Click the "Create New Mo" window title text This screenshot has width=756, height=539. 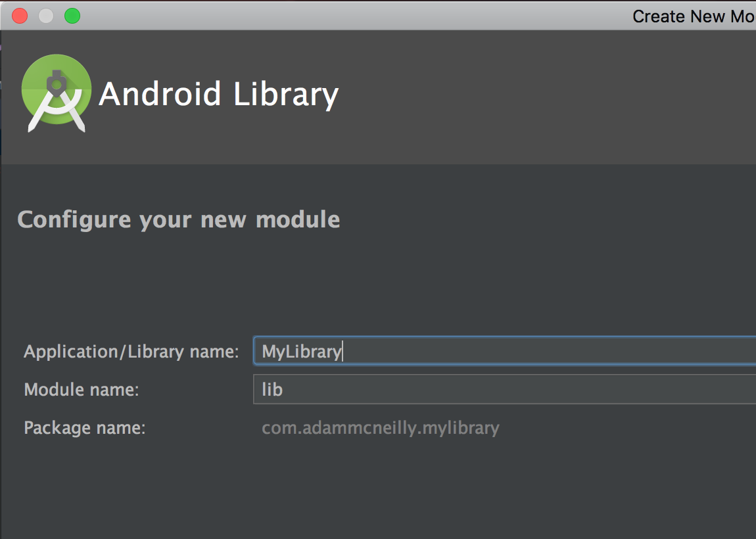coord(693,16)
